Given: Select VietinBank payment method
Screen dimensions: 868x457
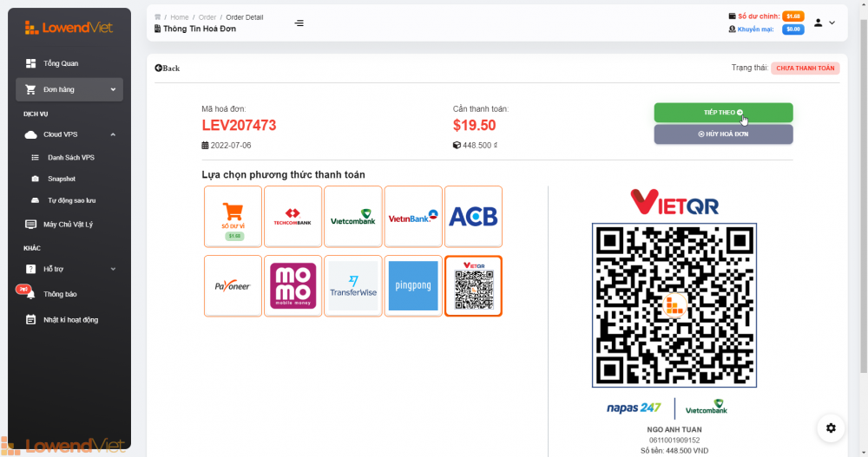Looking at the screenshot, I should pos(413,216).
